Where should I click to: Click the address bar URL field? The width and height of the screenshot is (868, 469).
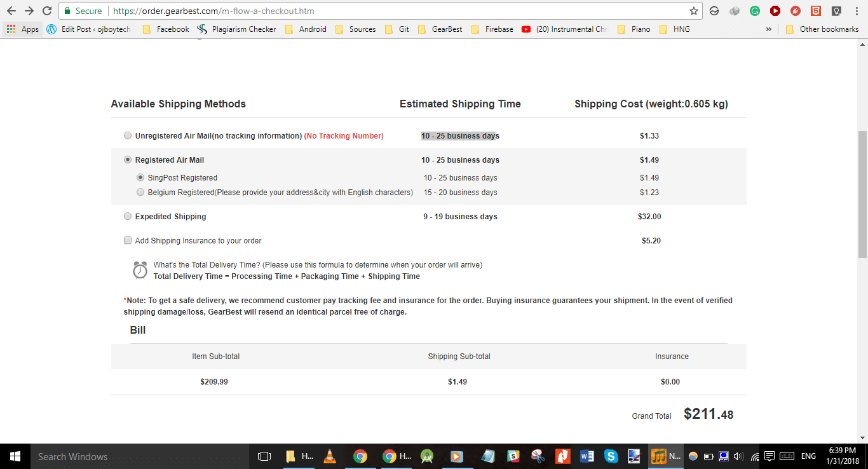click(x=381, y=11)
